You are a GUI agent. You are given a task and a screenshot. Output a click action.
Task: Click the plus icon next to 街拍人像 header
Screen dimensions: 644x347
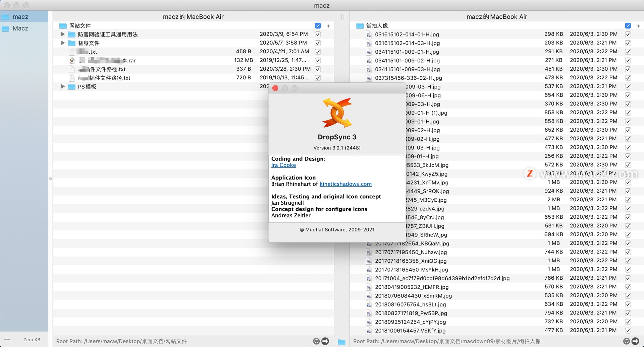point(638,26)
